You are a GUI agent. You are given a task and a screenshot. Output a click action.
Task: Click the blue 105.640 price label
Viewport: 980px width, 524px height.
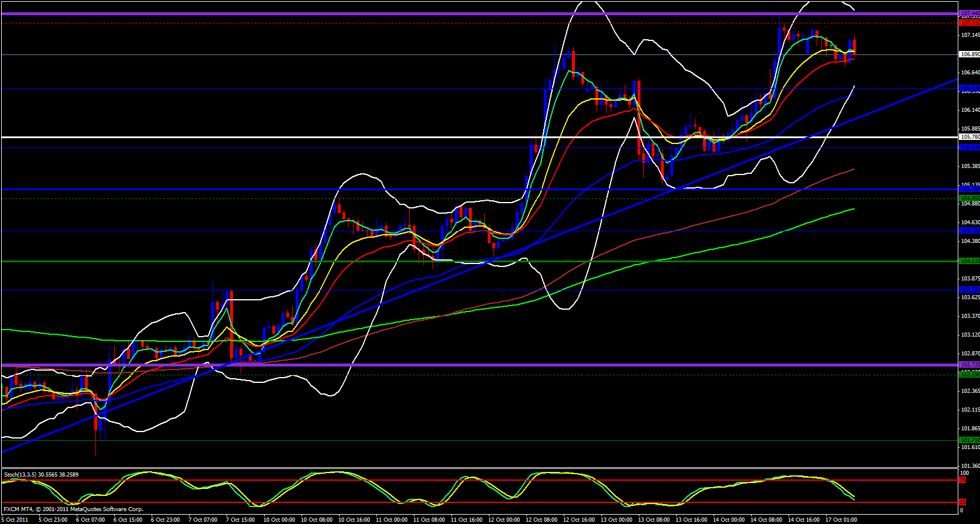point(969,148)
